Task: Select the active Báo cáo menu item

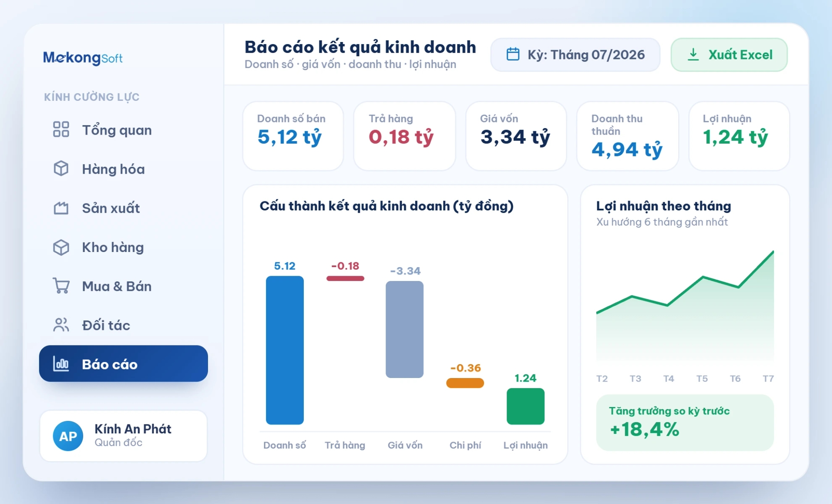Action: click(x=123, y=364)
